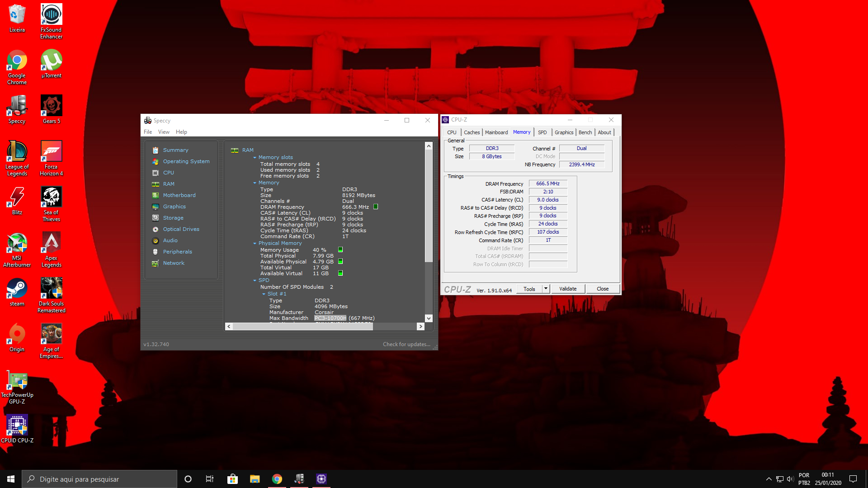868x488 pixels.
Task: Collapse the SPD tree node
Action: tap(255, 281)
